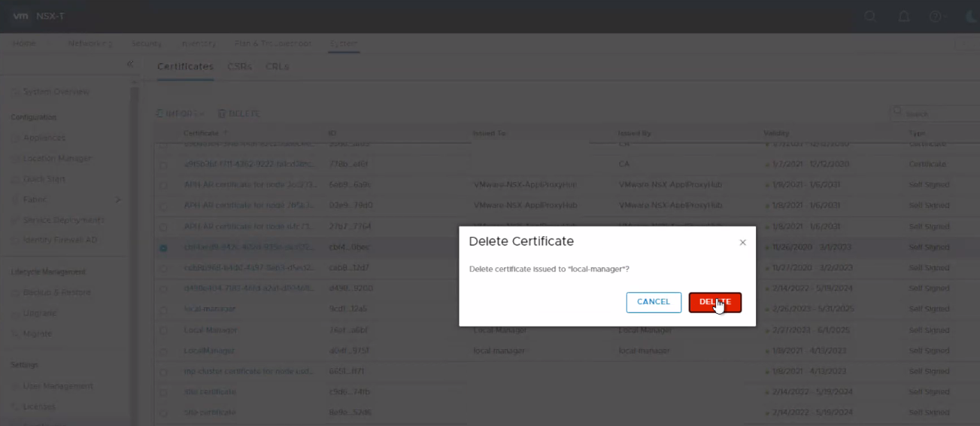Open the Networking tab
The width and height of the screenshot is (980, 426).
[x=90, y=44]
